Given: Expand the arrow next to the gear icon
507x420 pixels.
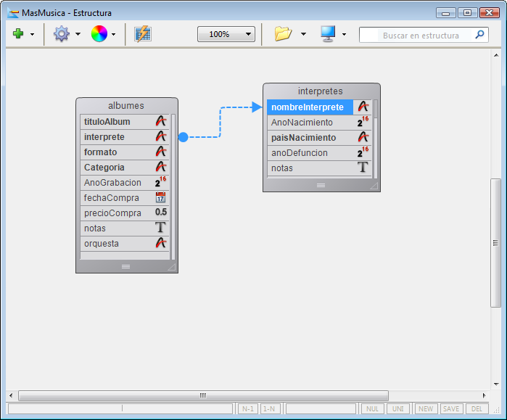Looking at the screenshot, I should point(78,34).
